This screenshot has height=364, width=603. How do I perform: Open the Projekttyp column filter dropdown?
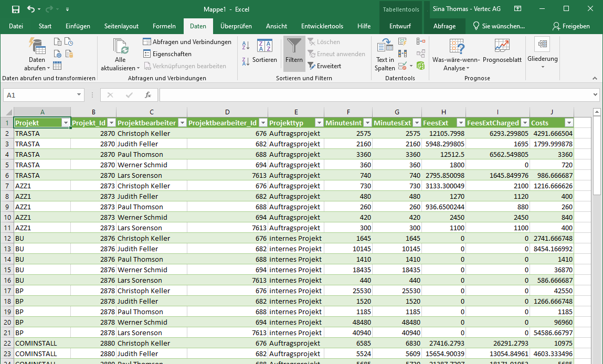pyautogui.click(x=319, y=123)
